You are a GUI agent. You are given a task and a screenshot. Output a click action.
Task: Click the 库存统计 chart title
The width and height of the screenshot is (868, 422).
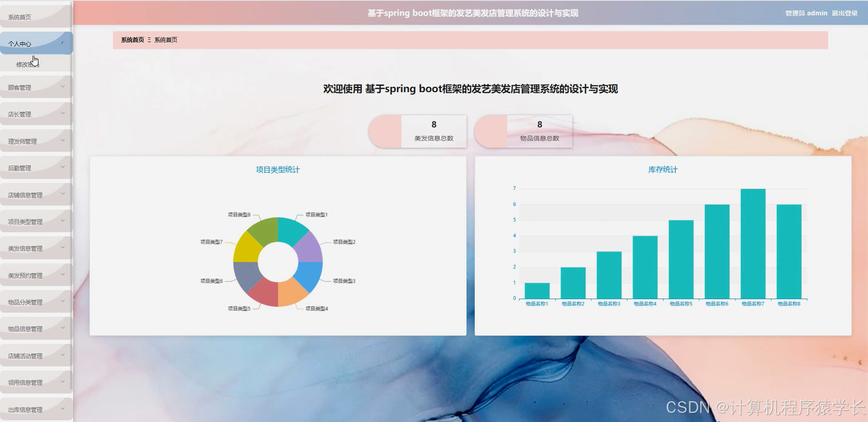tap(663, 169)
